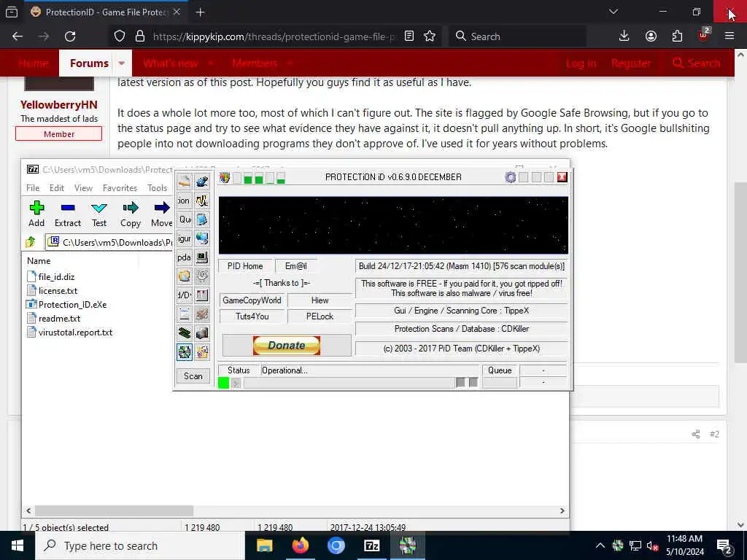This screenshot has width=747, height=560.
Task: Click the Add plus icon in 7-Zip
Action: tap(36, 208)
